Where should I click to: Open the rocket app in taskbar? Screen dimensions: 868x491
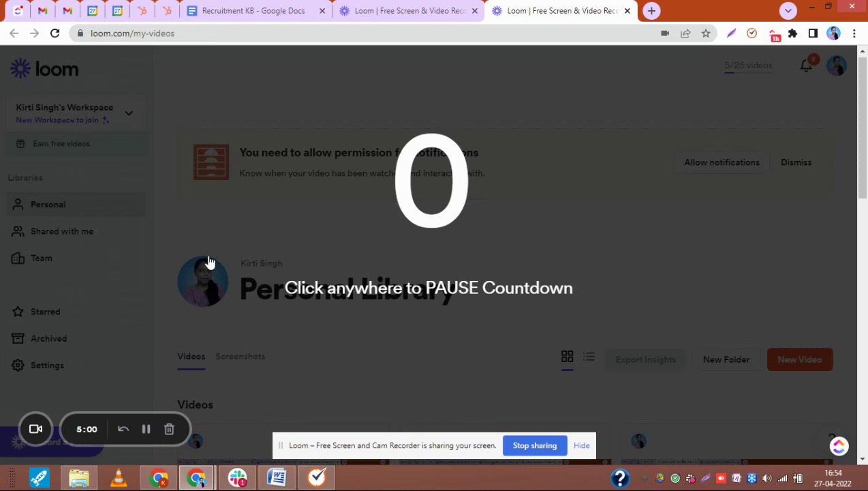pyautogui.click(x=40, y=478)
